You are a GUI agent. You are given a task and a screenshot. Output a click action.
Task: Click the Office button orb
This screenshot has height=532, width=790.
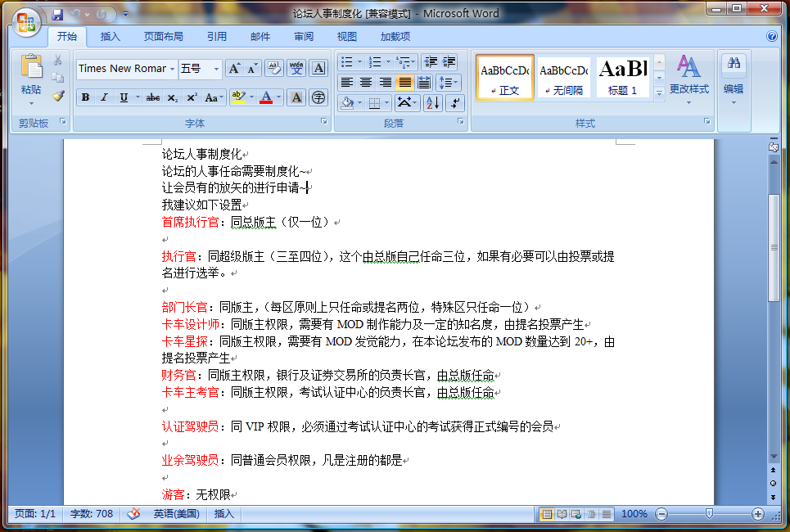coord(26,22)
